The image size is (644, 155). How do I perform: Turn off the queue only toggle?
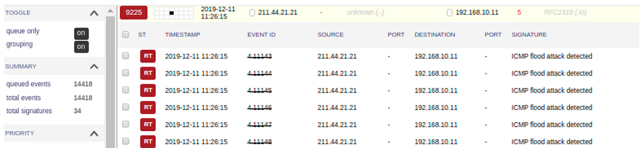[81, 33]
